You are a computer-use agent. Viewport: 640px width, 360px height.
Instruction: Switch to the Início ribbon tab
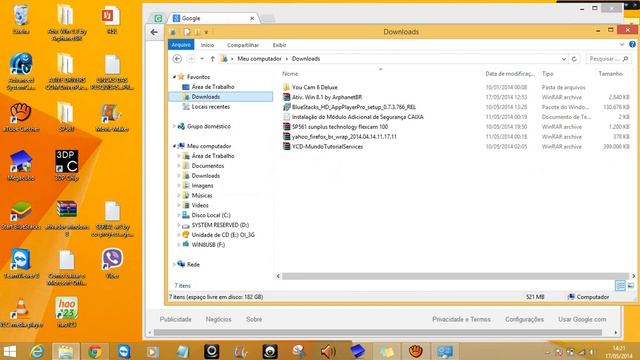coord(207,45)
